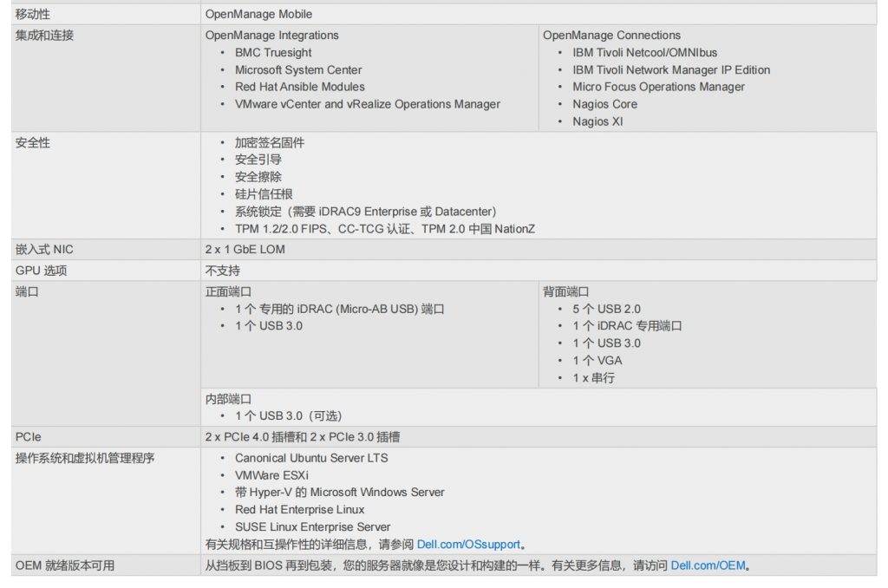Click the BMC Truesight list item
This screenshot has height=588, width=888.
(x=273, y=53)
